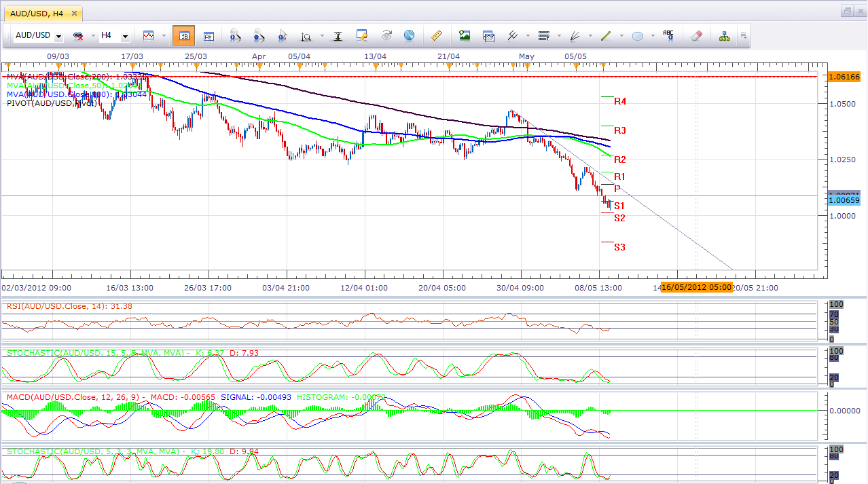Click the R4 pivot resistance label
This screenshot has width=868, height=484.
click(x=620, y=101)
